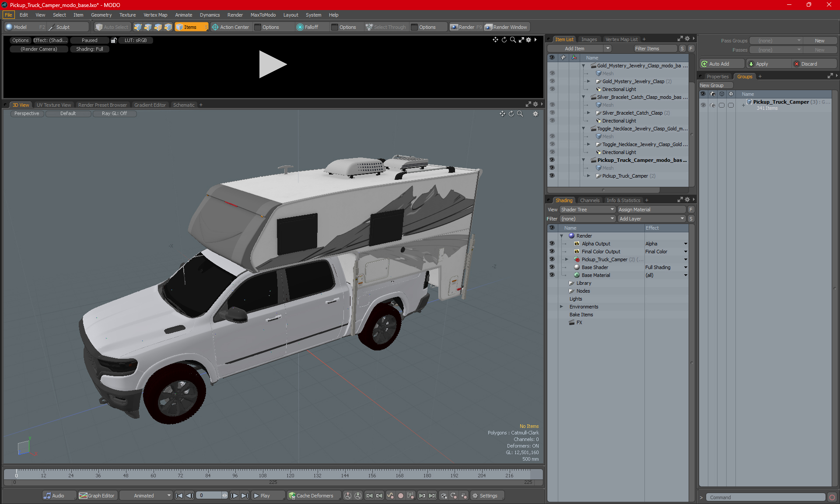
Task: Click the Command input field
Action: [x=766, y=497]
